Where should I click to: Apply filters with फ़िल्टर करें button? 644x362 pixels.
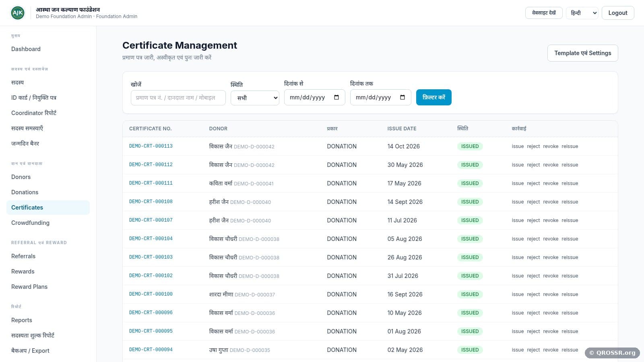tap(433, 97)
